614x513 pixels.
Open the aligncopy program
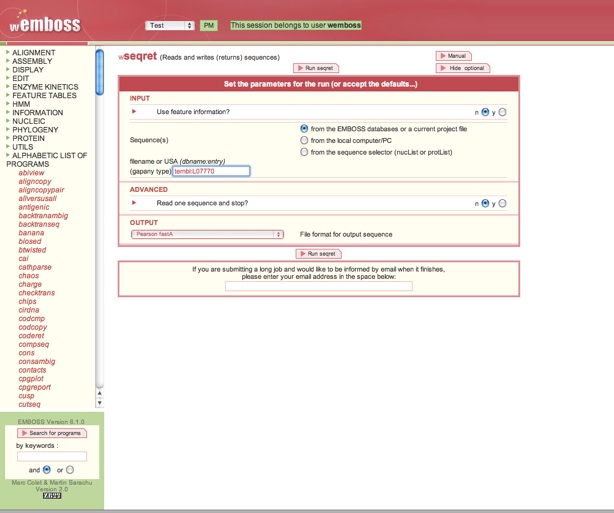click(x=35, y=181)
